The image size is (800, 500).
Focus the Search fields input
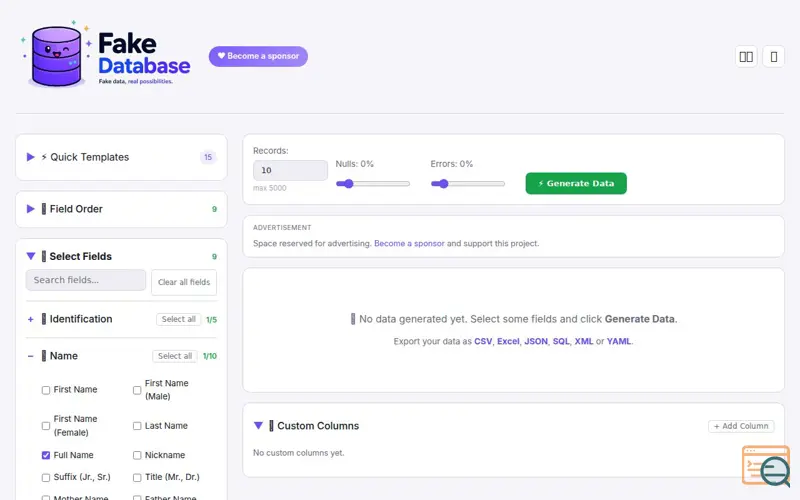click(86, 280)
